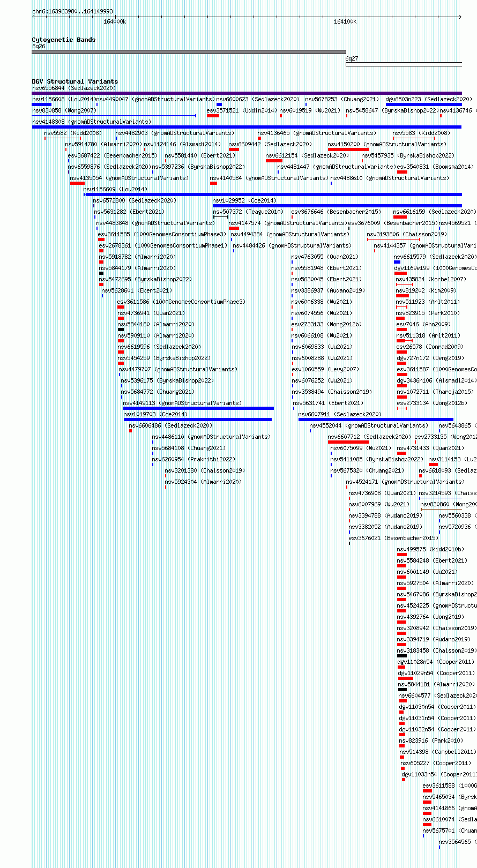The height and width of the screenshot is (868, 477).
Task: Open nsv3201380 (Chaisson2019) variant
Action: (x=205, y=470)
